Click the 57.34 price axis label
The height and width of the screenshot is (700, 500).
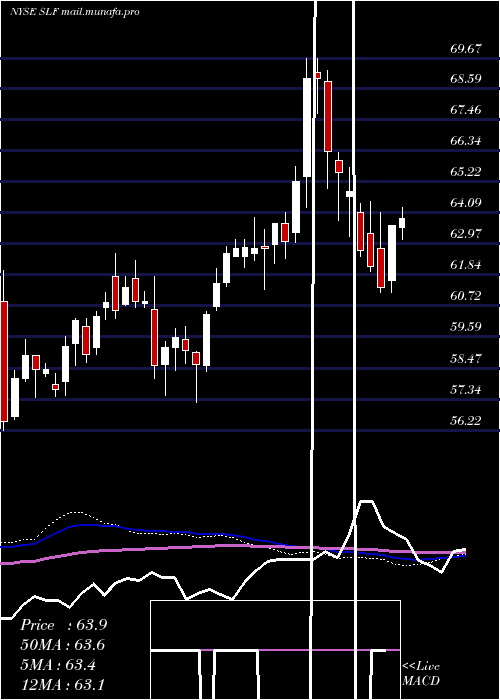click(466, 390)
